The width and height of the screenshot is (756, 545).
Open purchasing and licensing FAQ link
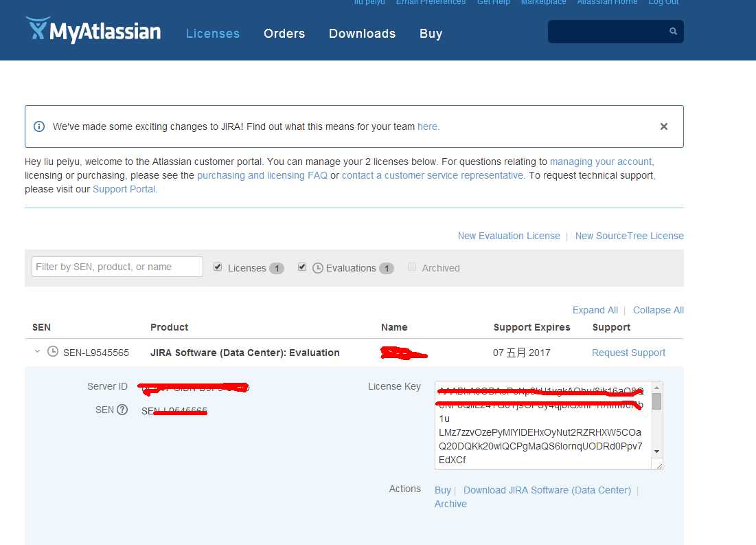pyautogui.click(x=262, y=175)
